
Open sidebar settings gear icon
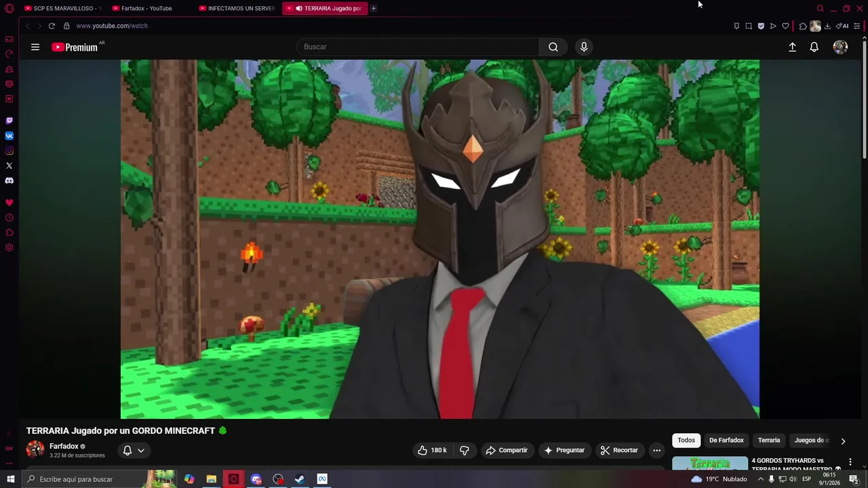coord(9,247)
